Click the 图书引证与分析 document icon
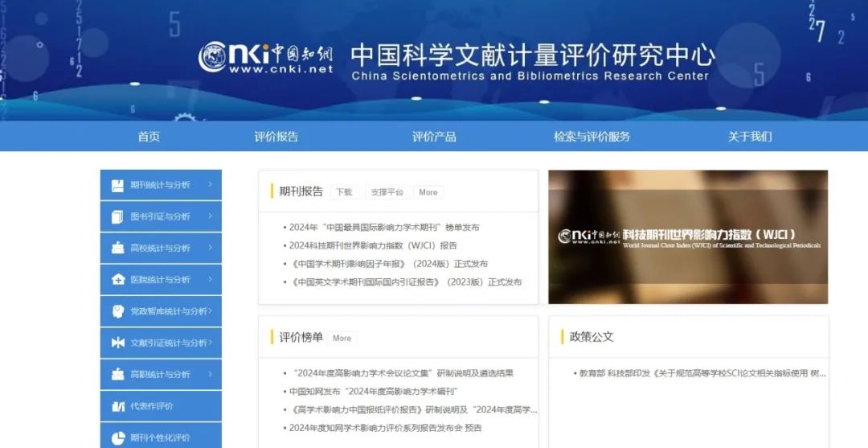Image resolution: width=868 pixels, height=448 pixels. tap(117, 216)
